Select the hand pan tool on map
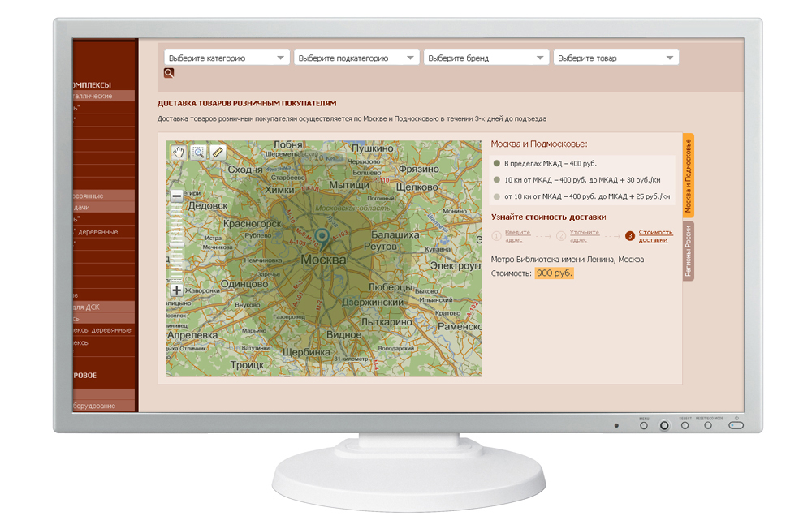 [x=179, y=153]
